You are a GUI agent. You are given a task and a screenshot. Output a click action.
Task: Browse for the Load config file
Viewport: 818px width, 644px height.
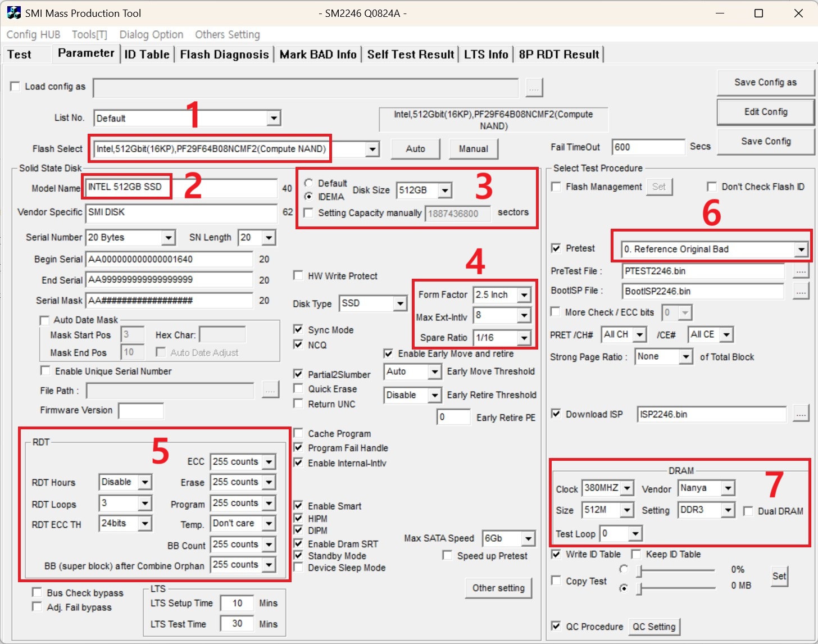[x=534, y=88]
